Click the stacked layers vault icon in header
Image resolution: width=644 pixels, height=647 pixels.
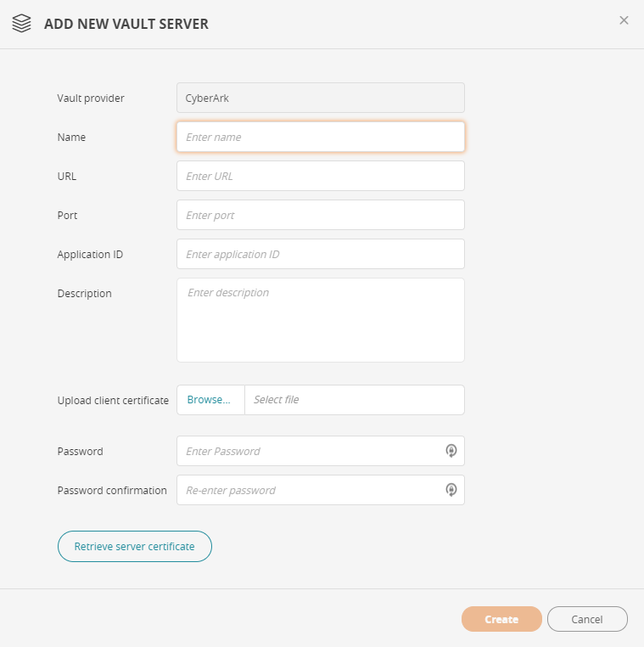click(x=22, y=24)
